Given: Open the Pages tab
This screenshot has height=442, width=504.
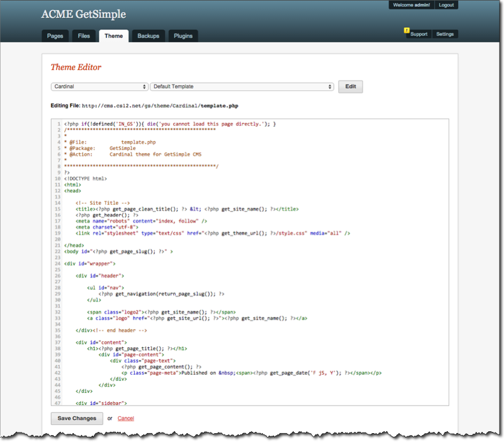Looking at the screenshot, I should click(55, 36).
